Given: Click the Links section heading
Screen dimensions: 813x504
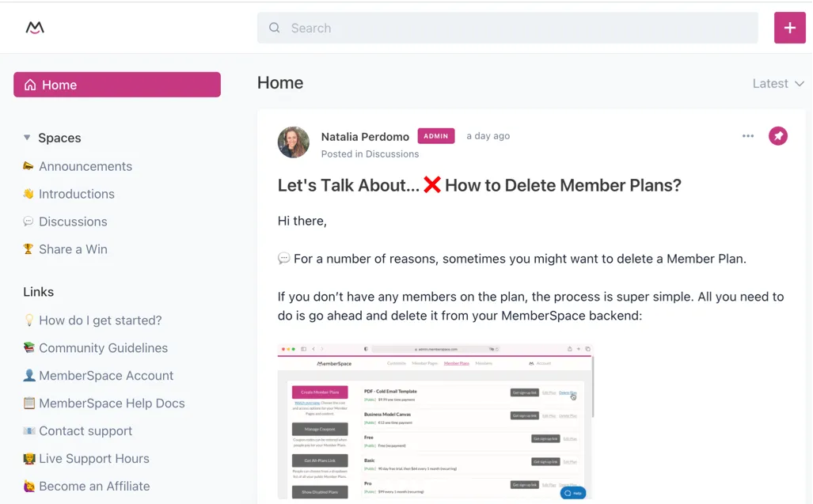Looking at the screenshot, I should pos(38,292).
